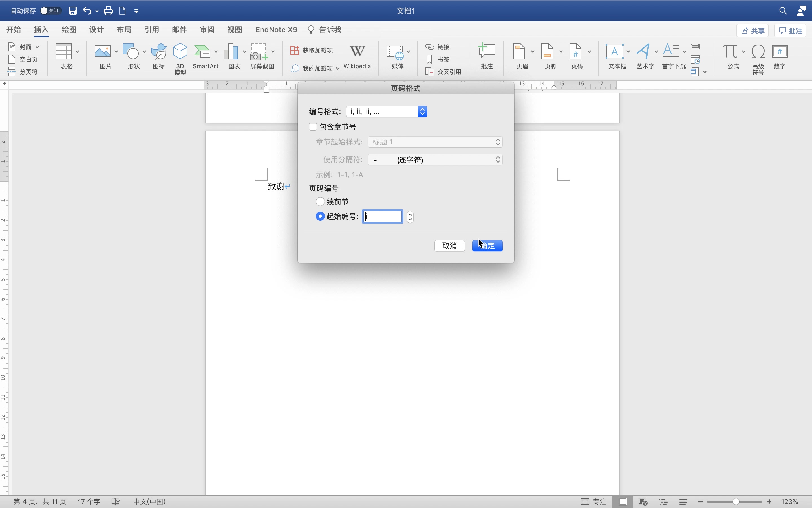The image size is (812, 508).
Task: Insert a table with the 表格 icon
Action: pyautogui.click(x=64, y=52)
